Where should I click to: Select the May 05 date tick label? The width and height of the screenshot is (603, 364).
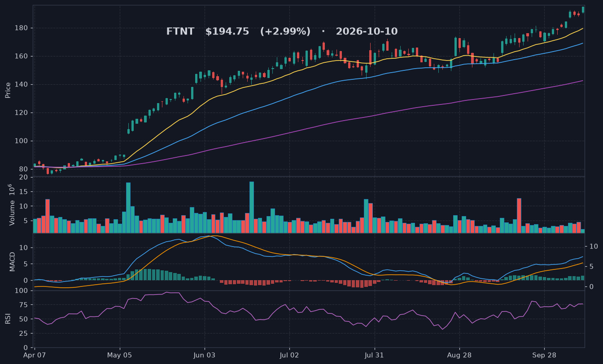[x=120, y=355]
